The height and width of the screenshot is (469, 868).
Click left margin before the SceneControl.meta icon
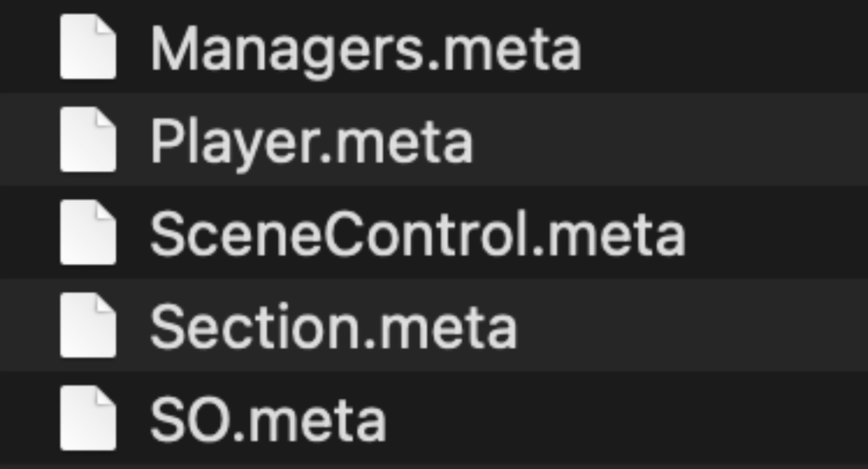coord(29,232)
